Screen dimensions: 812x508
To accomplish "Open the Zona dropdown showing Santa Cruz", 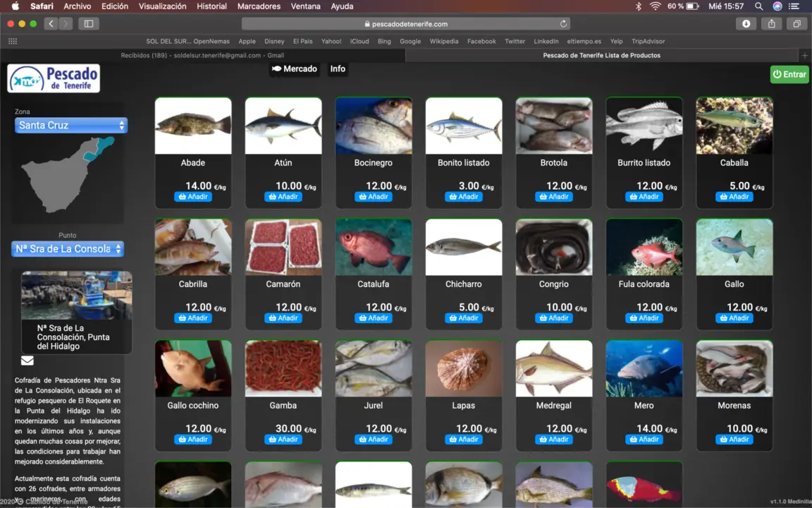I will (x=71, y=126).
